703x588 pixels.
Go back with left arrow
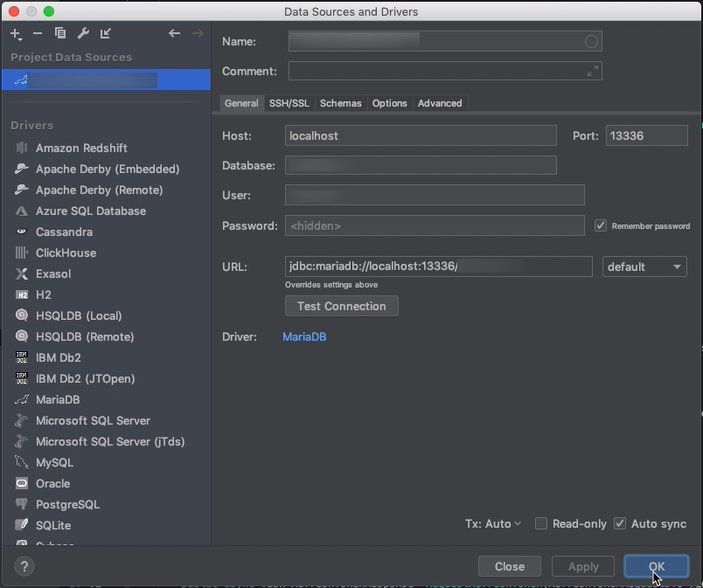tap(174, 33)
